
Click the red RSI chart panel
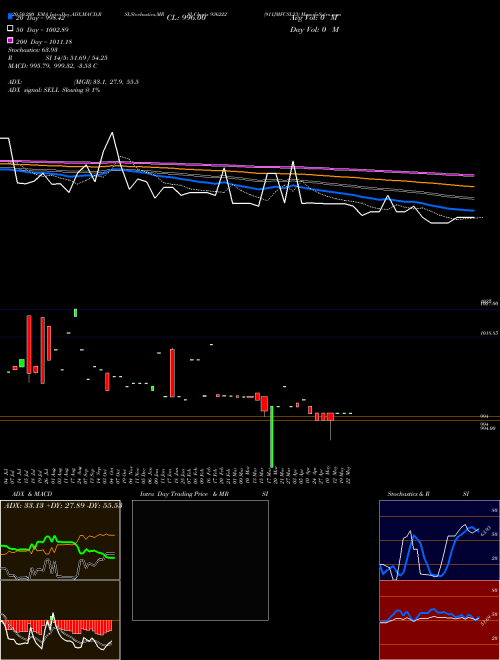439,620
